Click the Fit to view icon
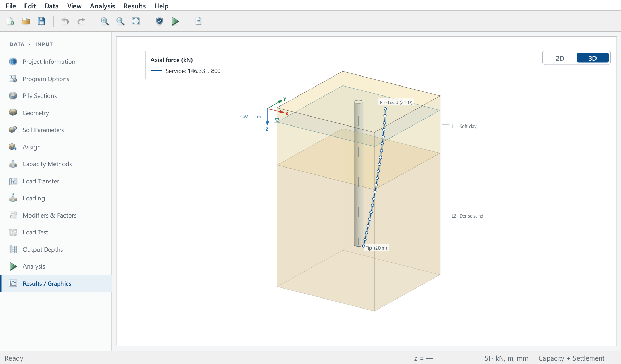 pyautogui.click(x=136, y=21)
